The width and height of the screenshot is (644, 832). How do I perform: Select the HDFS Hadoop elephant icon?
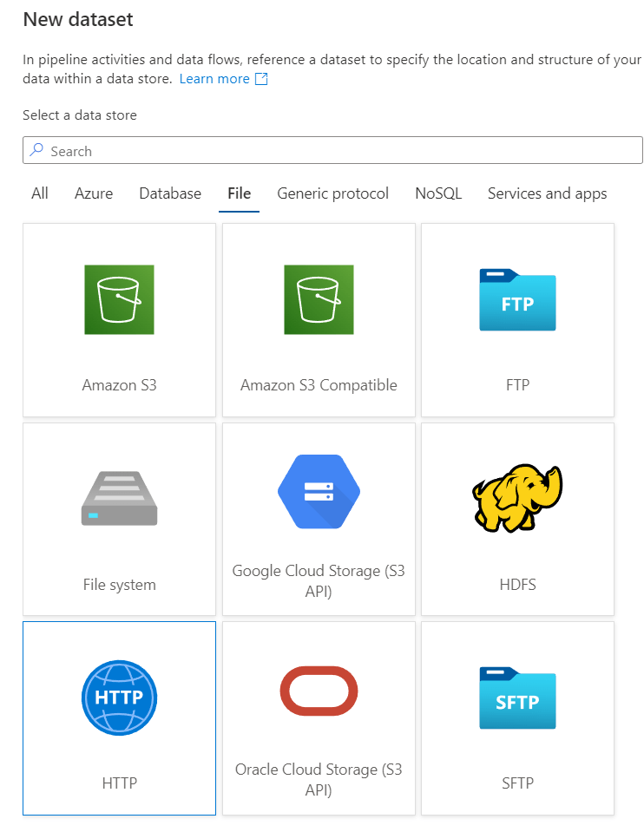pyautogui.click(x=517, y=497)
